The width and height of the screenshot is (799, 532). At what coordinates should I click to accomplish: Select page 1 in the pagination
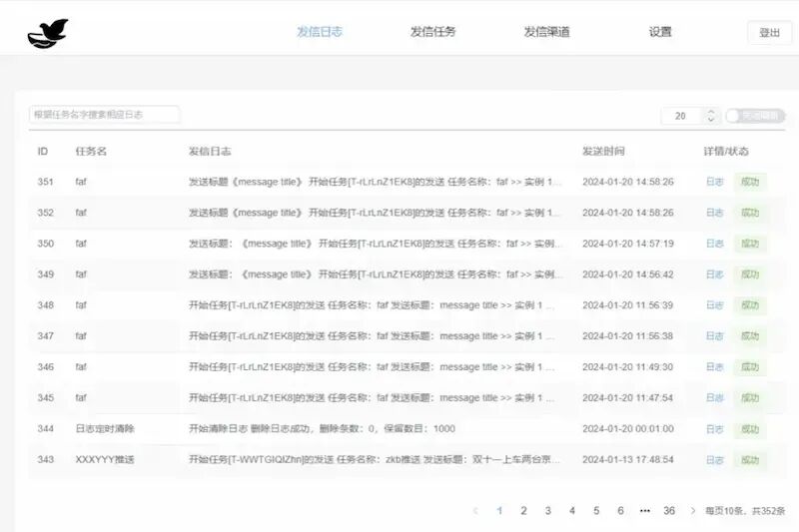499,511
